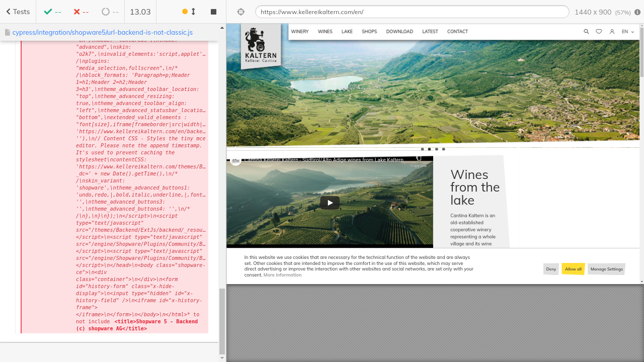
Task: Open the Wines menu item
Action: coord(325,32)
